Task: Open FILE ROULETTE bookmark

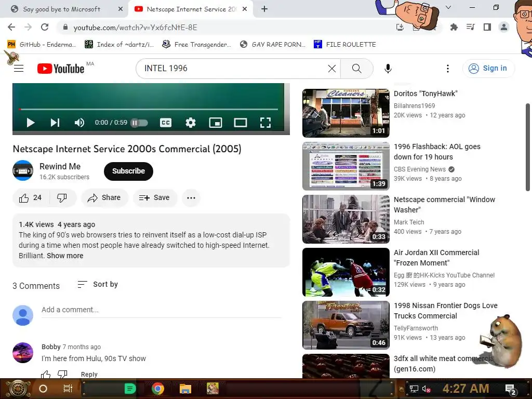Action: (345, 45)
